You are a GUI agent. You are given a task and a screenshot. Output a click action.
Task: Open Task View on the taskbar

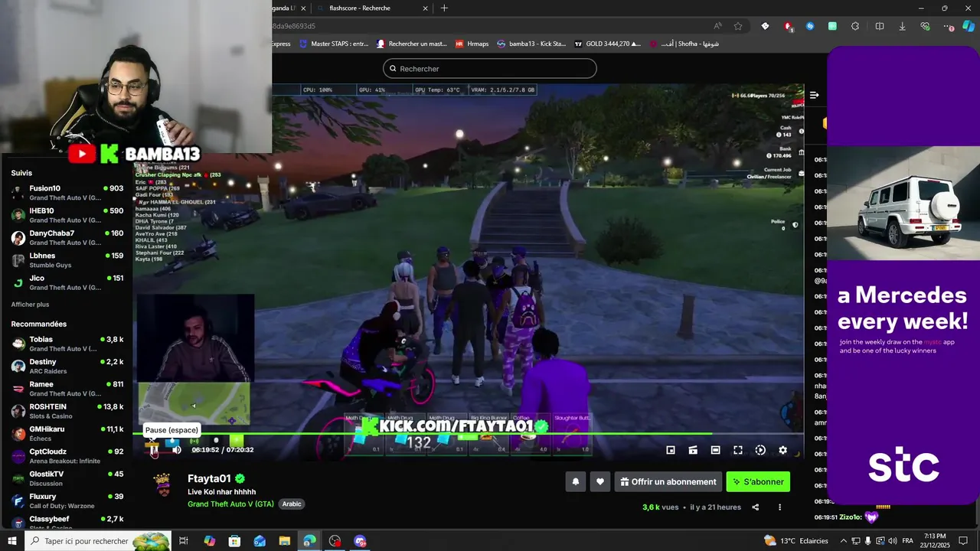[x=184, y=541]
